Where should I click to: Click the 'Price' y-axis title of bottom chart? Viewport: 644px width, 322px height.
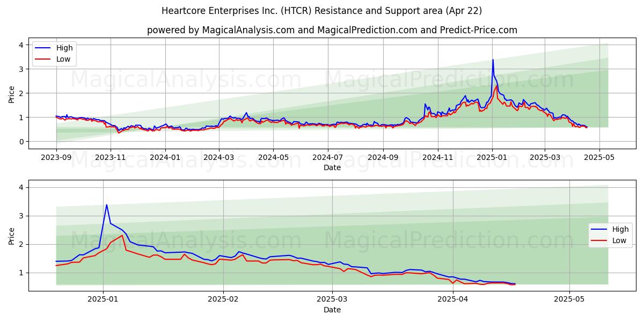click(12, 236)
